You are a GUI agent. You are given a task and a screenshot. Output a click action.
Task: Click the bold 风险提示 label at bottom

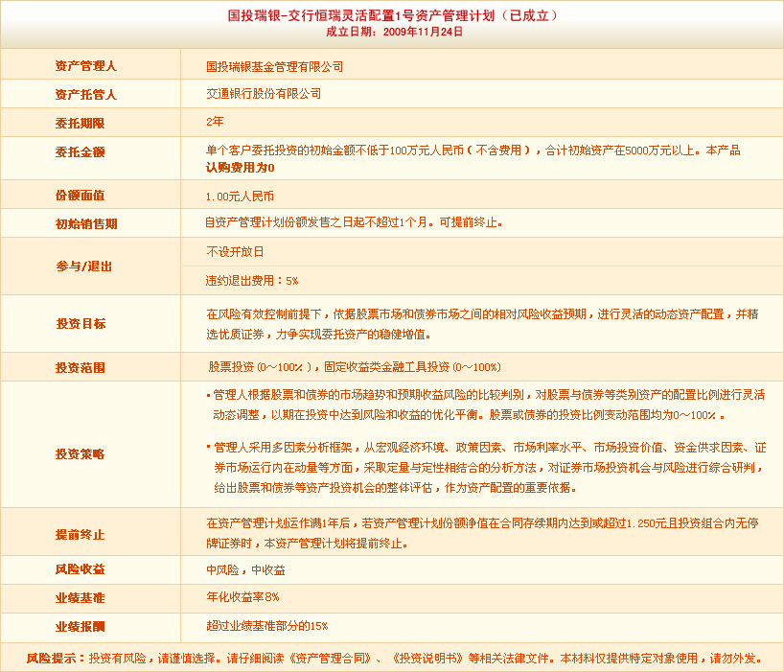click(x=55, y=659)
